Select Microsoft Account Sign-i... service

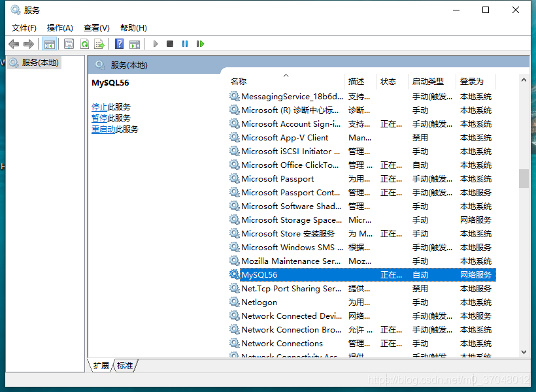[x=362, y=123]
